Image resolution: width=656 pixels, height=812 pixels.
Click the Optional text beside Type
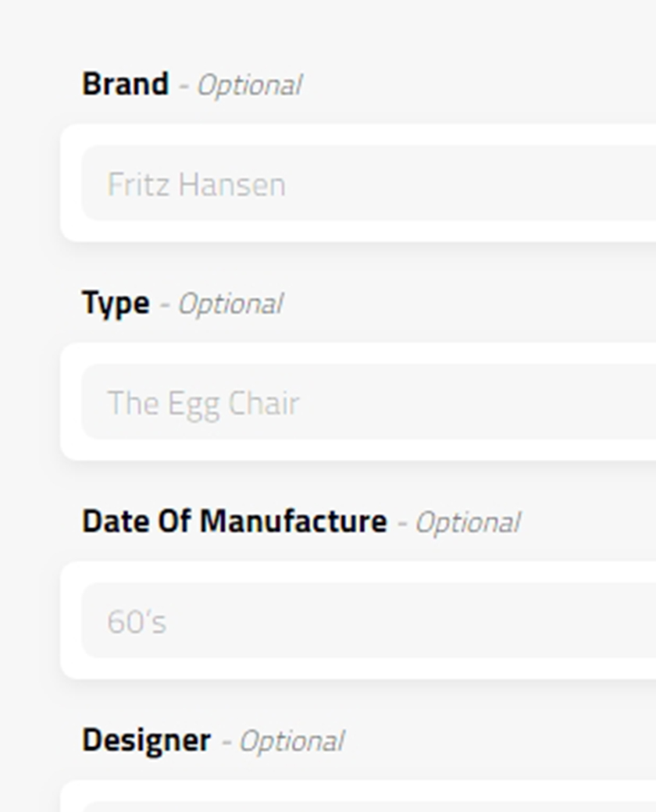point(230,304)
